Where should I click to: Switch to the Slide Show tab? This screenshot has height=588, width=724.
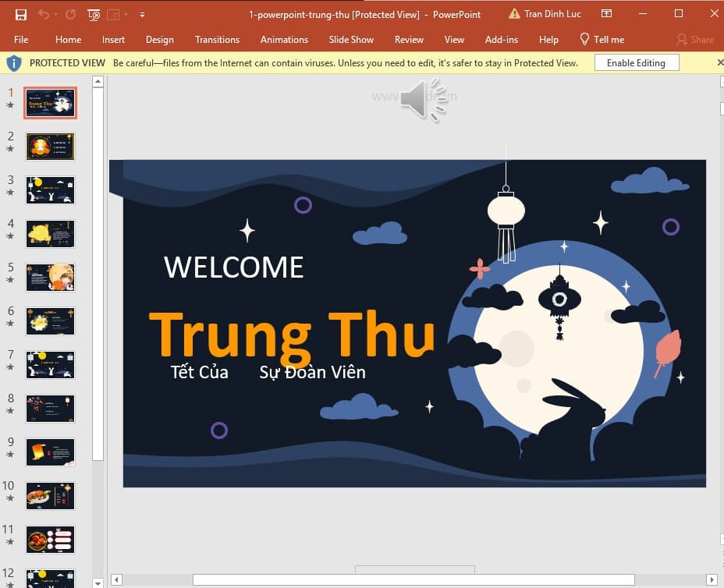[351, 39]
